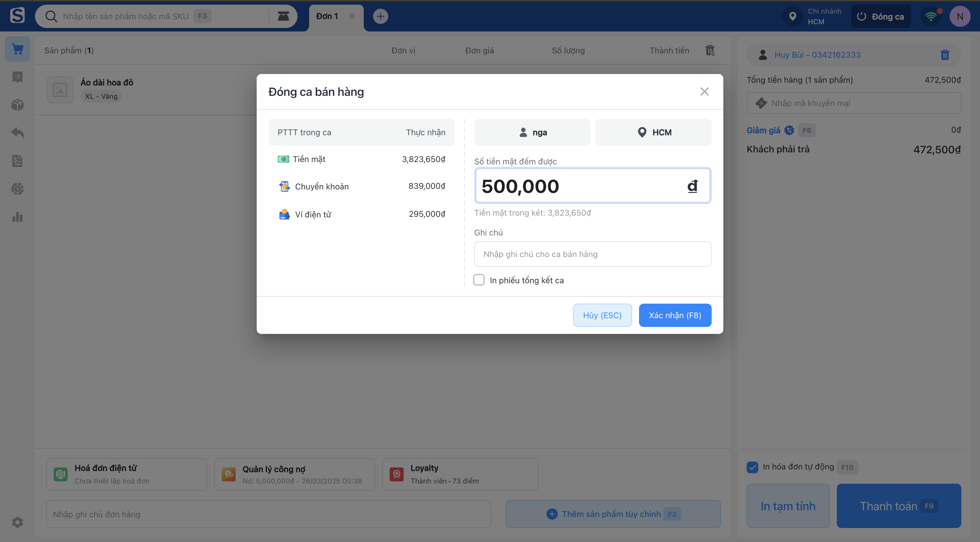This screenshot has width=980, height=542.
Task: Click the Giảm giá discount link
Action: click(x=763, y=130)
